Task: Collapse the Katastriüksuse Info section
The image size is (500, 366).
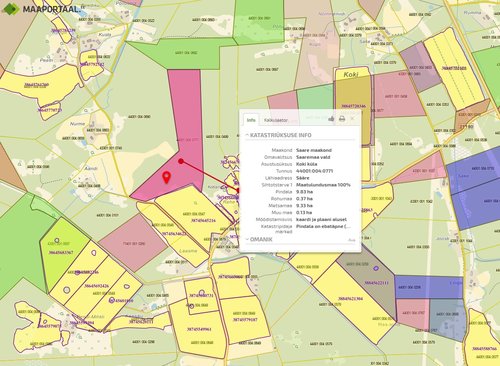Action: [279, 135]
